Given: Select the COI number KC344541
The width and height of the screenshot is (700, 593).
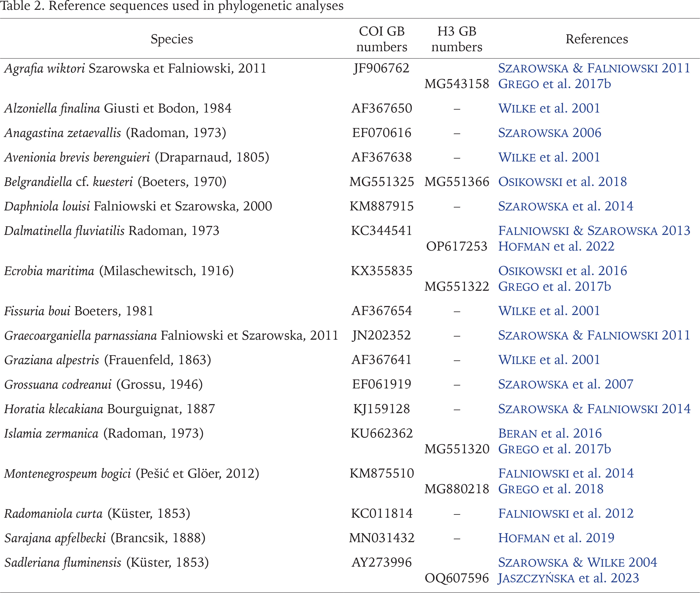Looking at the screenshot, I should click(381, 231).
